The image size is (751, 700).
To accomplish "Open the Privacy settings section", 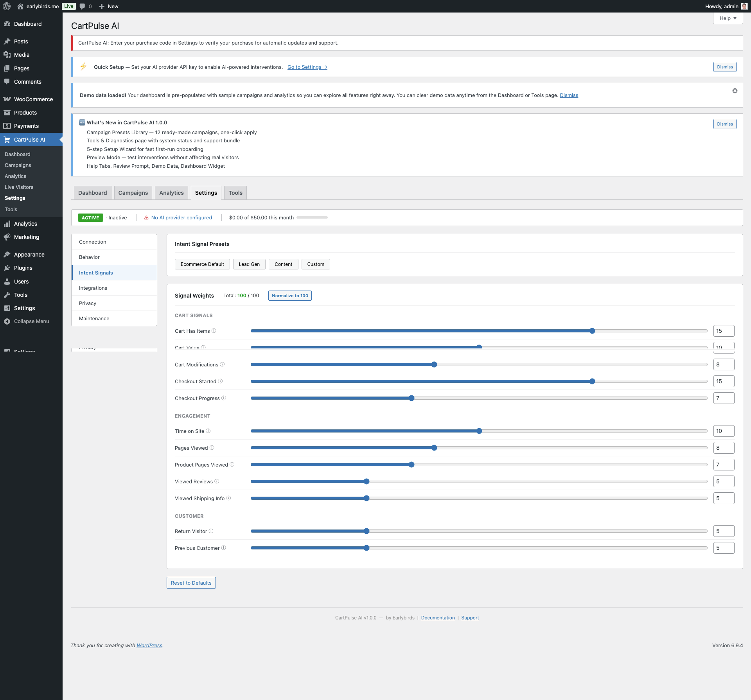I will [88, 303].
